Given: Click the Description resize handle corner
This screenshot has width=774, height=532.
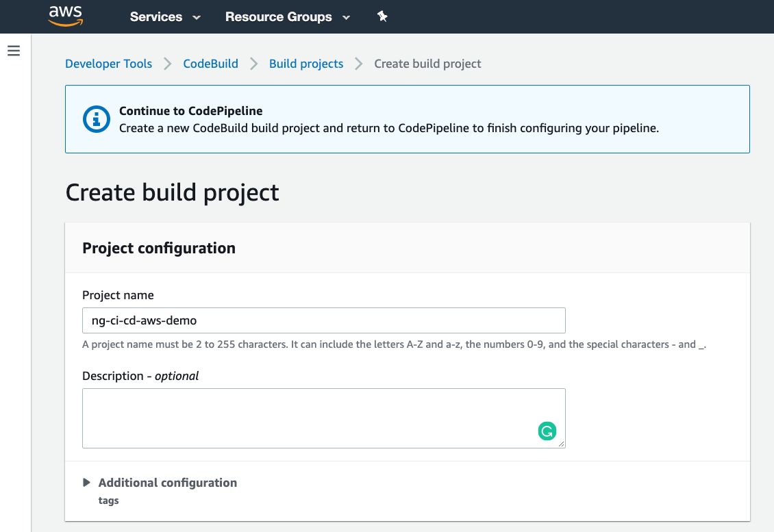Looking at the screenshot, I should point(561,444).
